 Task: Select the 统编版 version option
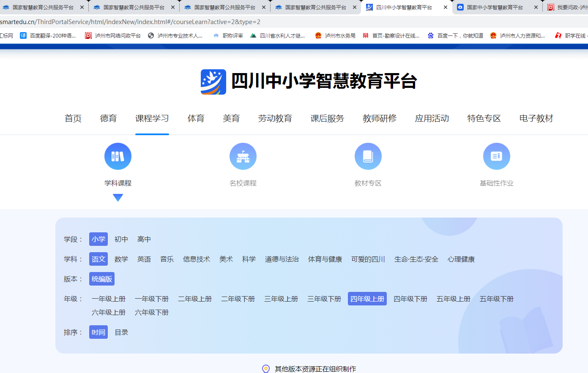102,279
